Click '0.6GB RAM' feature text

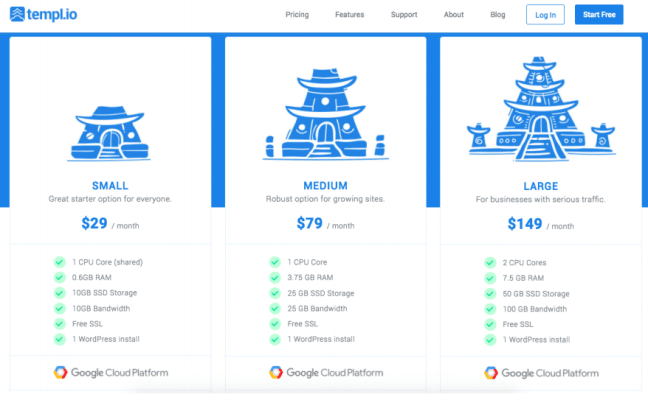point(92,277)
